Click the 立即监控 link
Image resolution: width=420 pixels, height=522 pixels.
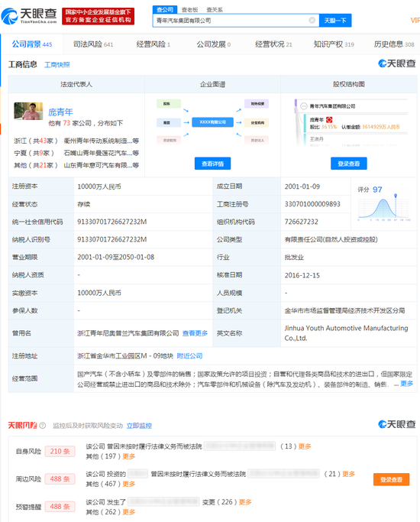[x=139, y=426]
